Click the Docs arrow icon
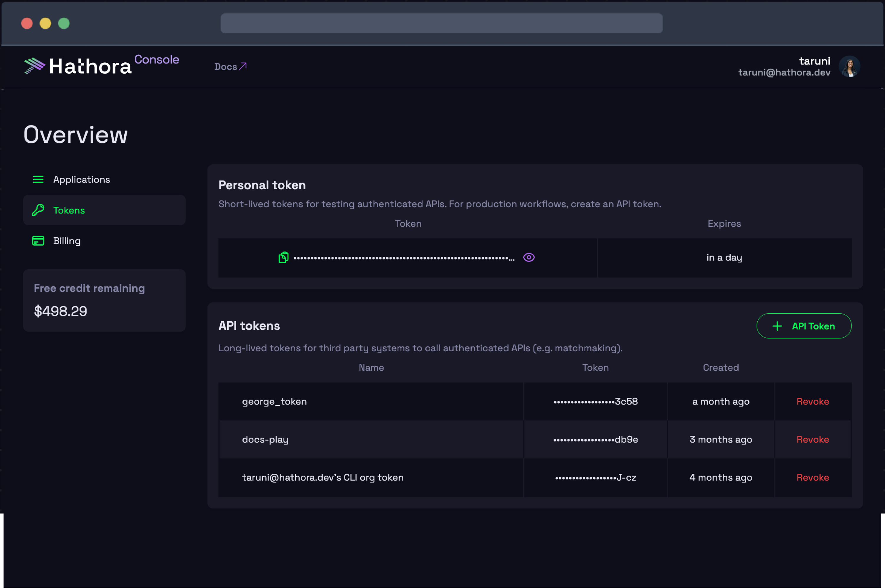The image size is (885, 588). 243,66
